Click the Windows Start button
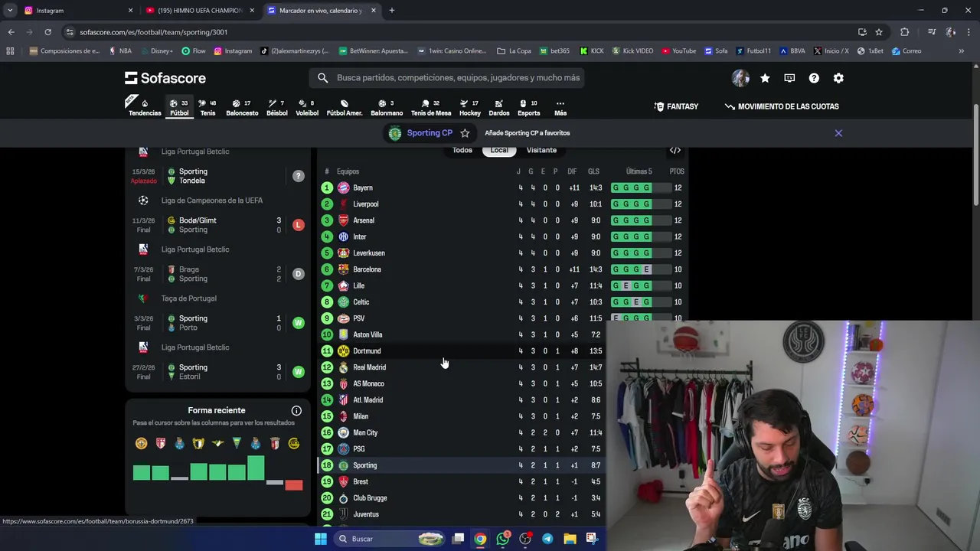 pyautogui.click(x=321, y=539)
